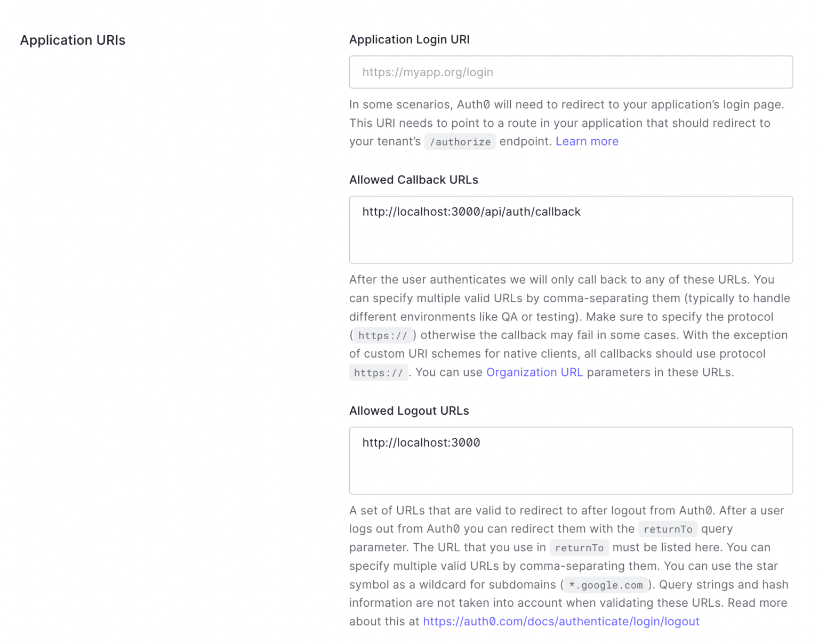Click the https://myapp.org/login placeholder text
Screen dimensions: 819x644
pos(427,72)
